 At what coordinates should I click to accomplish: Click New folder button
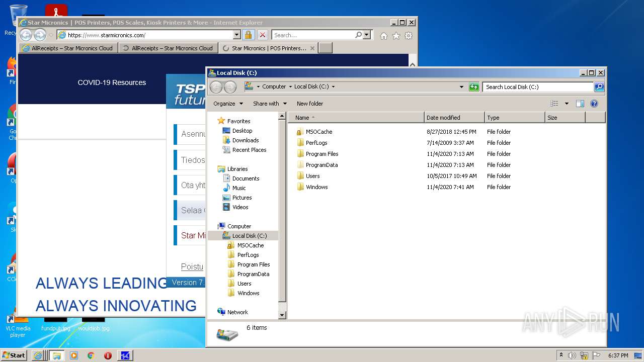coord(310,104)
